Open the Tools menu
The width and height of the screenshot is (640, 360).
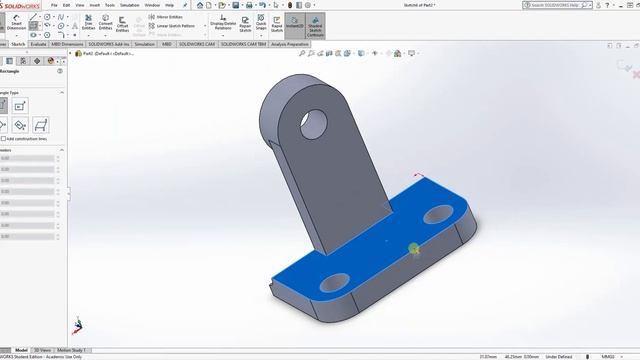pos(110,5)
